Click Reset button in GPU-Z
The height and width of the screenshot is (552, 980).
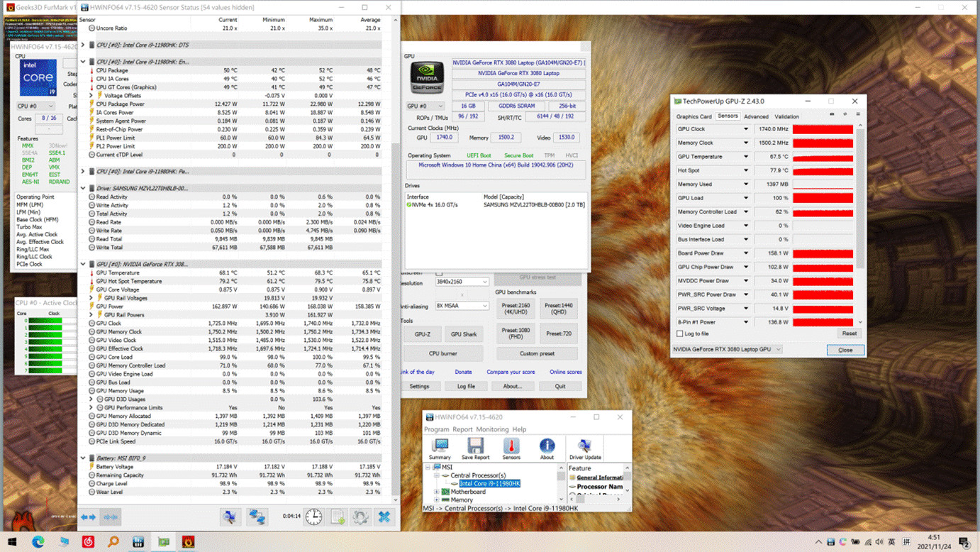(x=849, y=333)
